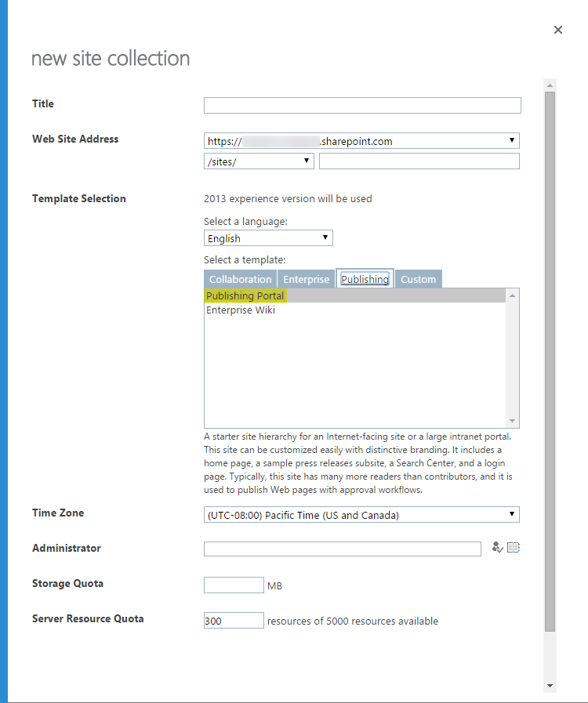Select the Publishing Portal template
The image size is (588, 703).
pos(245,295)
